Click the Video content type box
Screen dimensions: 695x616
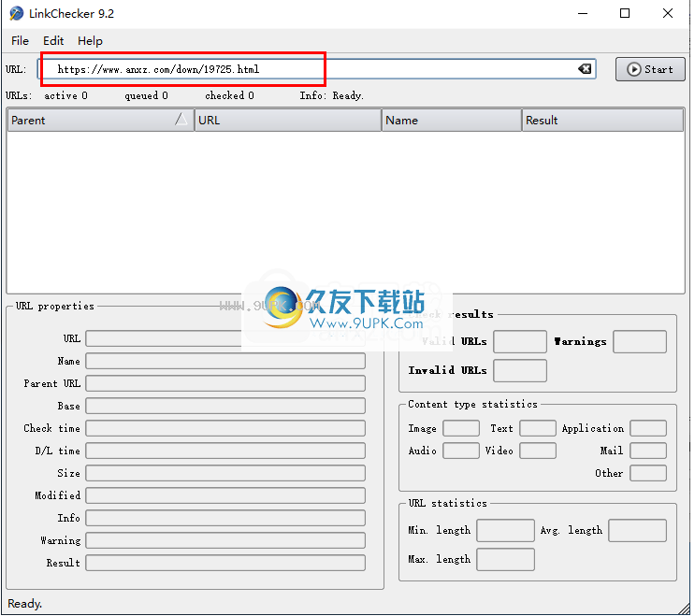(x=538, y=451)
